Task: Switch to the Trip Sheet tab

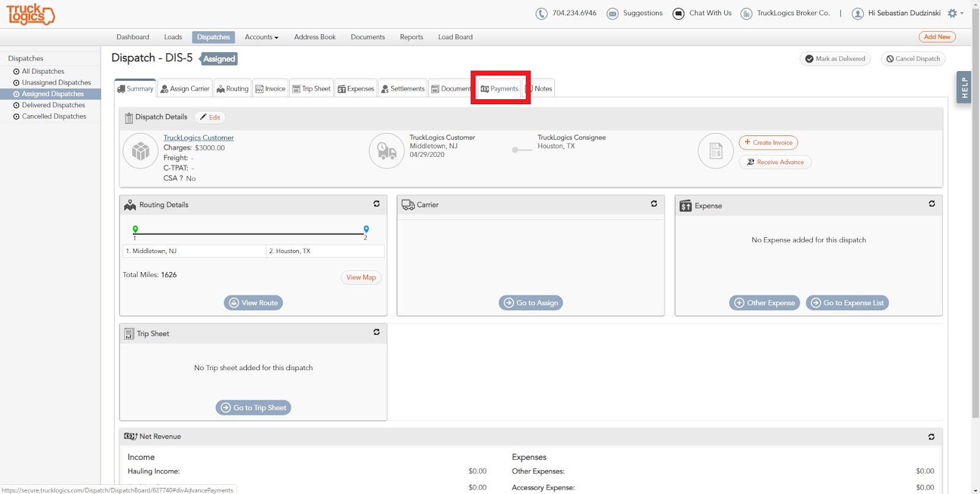Action: click(x=311, y=89)
